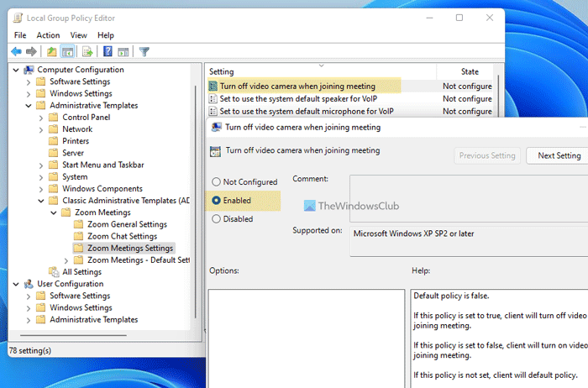Click the Export List toolbar icon

pyautogui.click(x=87, y=51)
